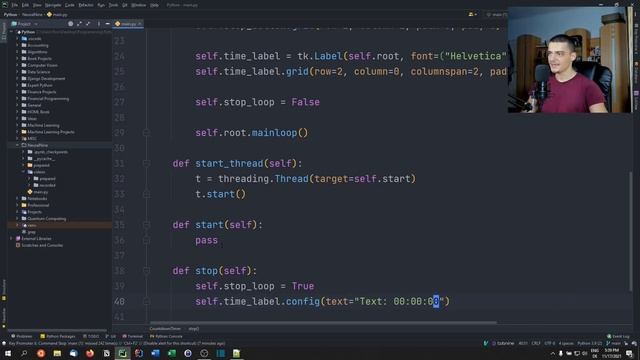Click the Windows Start button

(8, 353)
